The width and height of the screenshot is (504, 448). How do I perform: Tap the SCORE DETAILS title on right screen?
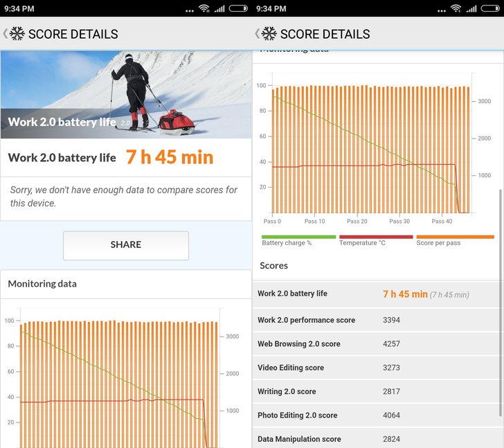[325, 34]
